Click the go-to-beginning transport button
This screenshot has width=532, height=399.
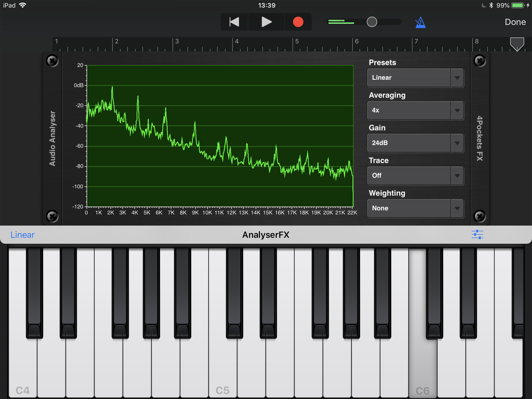click(x=234, y=22)
